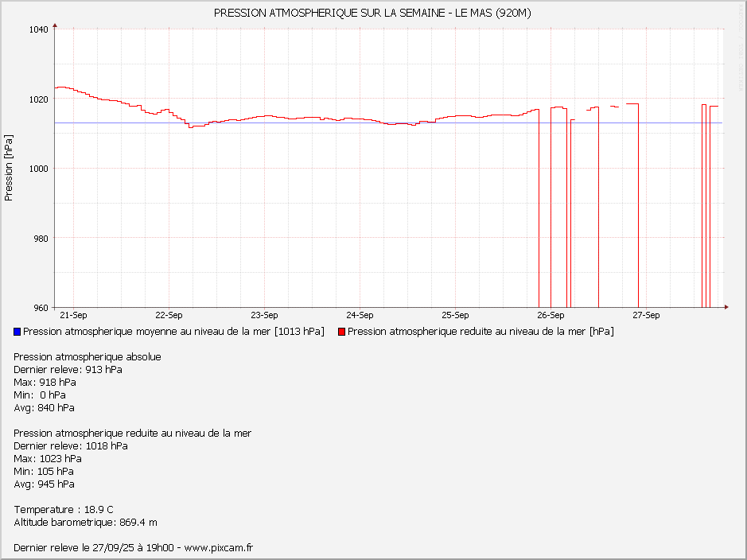This screenshot has height=560, width=747.
Task: Click the red arrowhead at the x-axis right end
Action: click(x=726, y=307)
